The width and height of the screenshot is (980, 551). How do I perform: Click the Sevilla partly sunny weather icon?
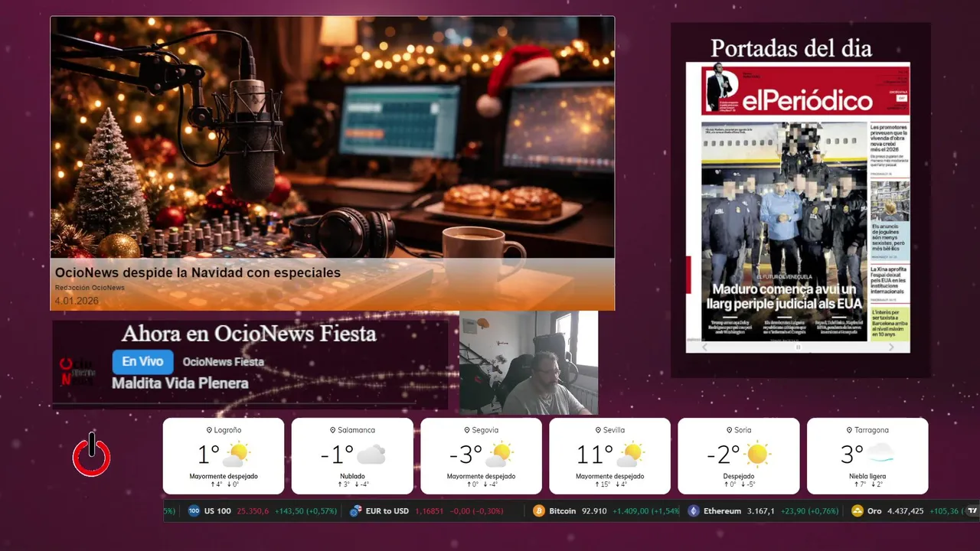[632, 455]
